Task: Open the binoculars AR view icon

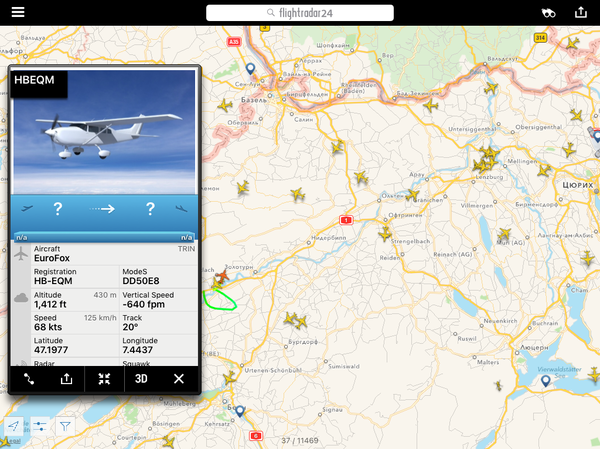Action: point(548,13)
